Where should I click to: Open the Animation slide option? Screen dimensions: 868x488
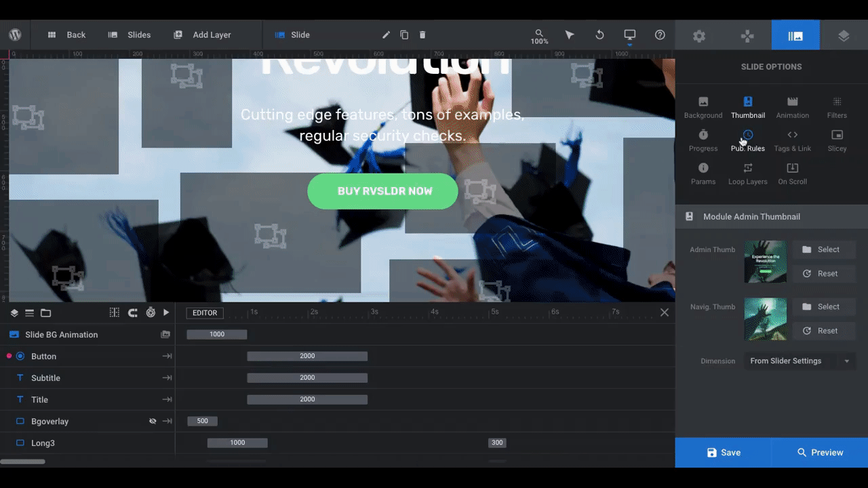pyautogui.click(x=793, y=107)
